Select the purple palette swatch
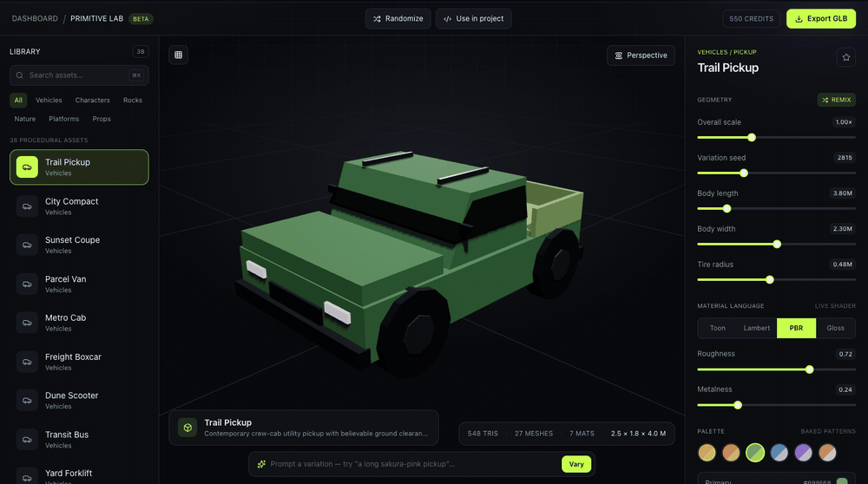Screen dimensions: 868x484 pyautogui.click(x=803, y=453)
